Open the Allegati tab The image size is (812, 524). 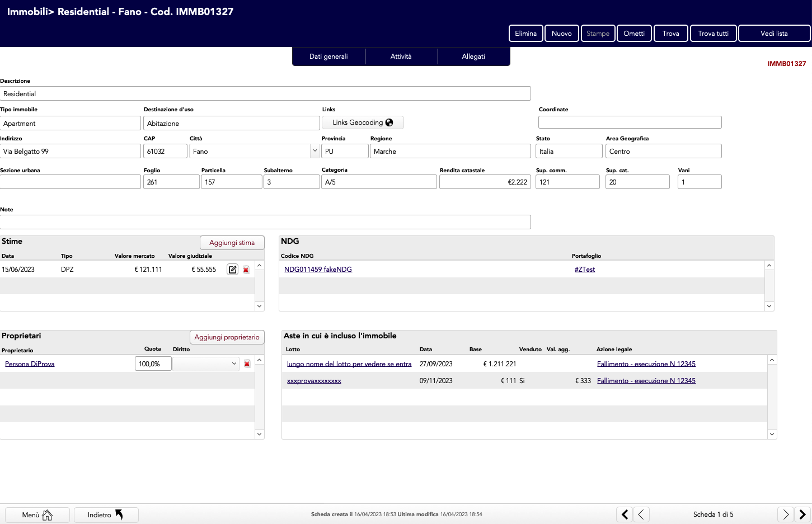473,56
